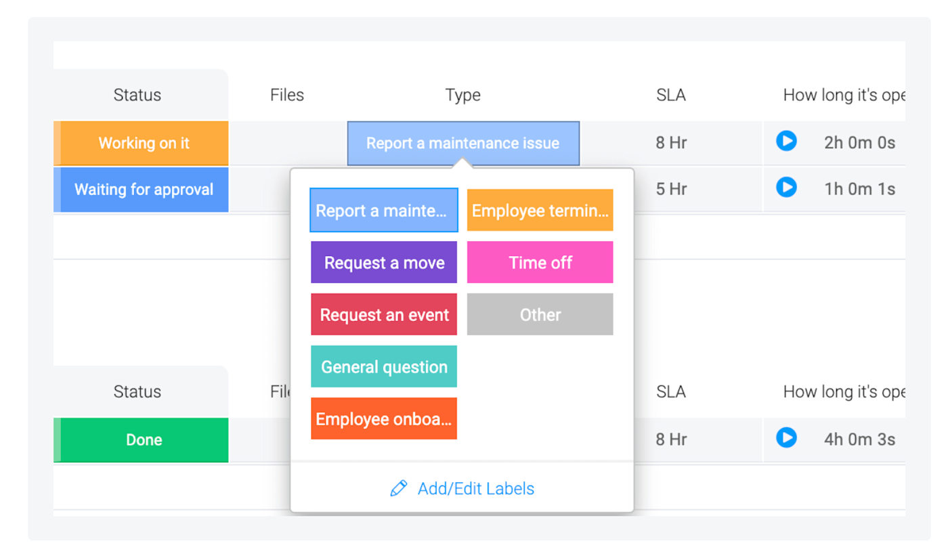Click the top 'Type' column header
The height and width of the screenshot is (560, 948).
coord(463,95)
